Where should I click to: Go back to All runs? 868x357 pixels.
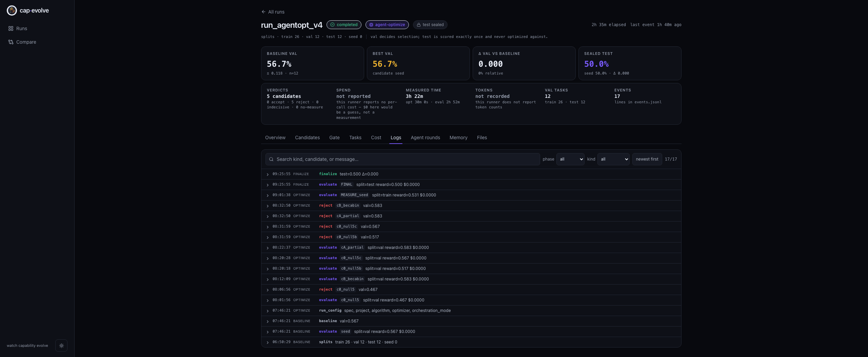tap(273, 12)
